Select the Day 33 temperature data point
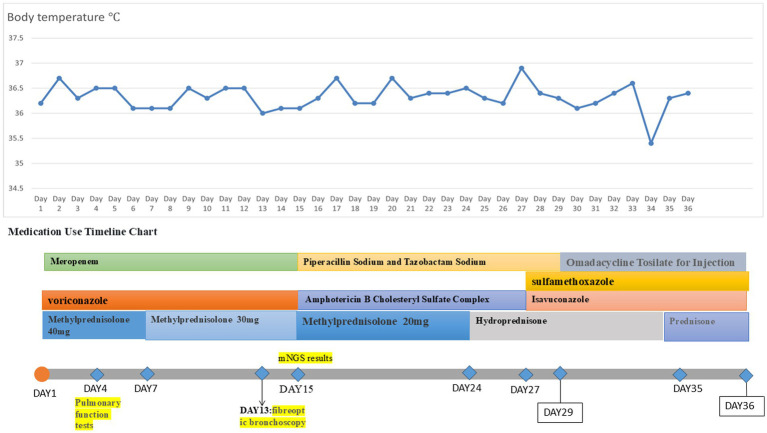 click(632, 83)
